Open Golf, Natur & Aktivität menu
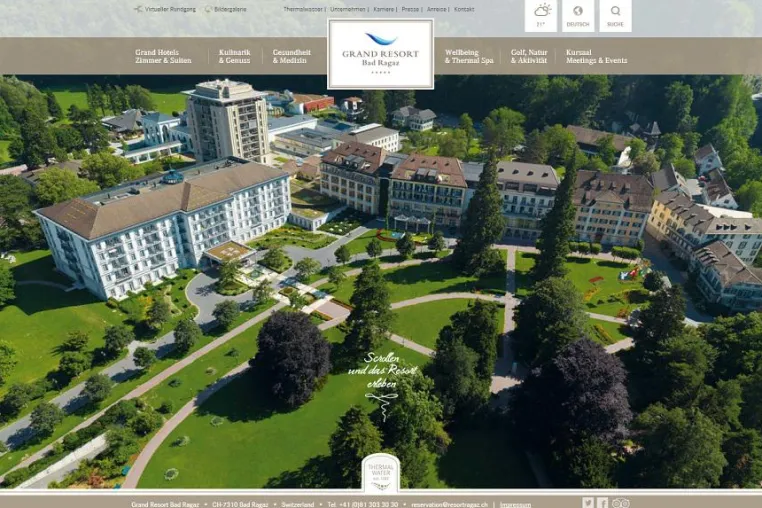 pos(529,56)
